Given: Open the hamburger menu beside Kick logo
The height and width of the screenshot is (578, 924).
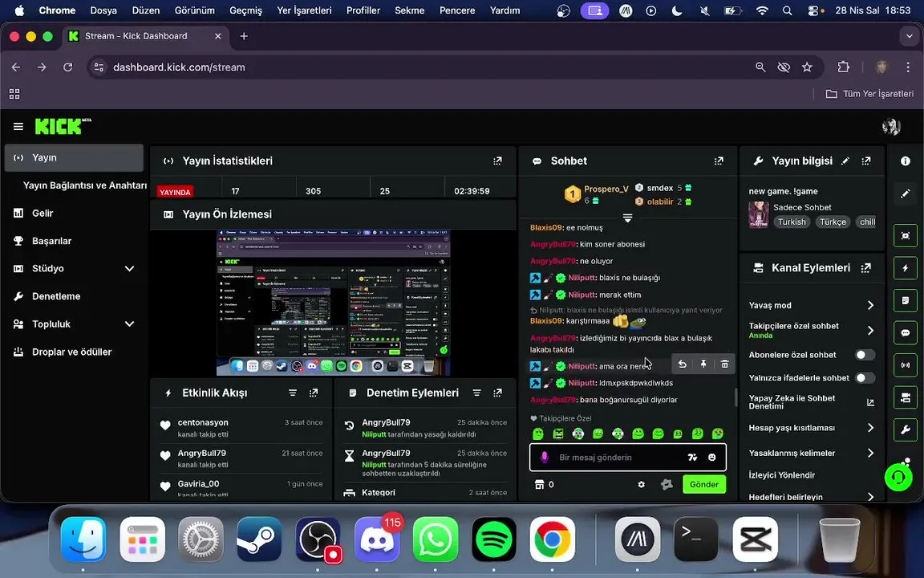Looking at the screenshot, I should tap(18, 126).
